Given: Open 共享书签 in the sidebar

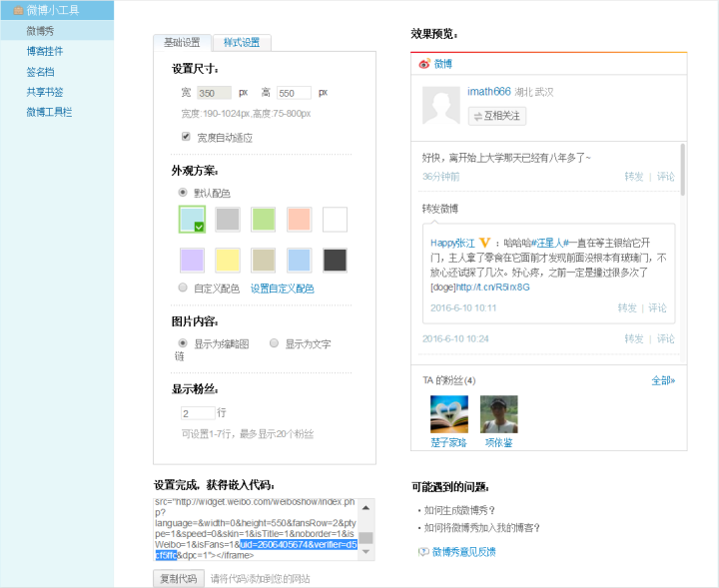Looking at the screenshot, I should pyautogui.click(x=45, y=92).
